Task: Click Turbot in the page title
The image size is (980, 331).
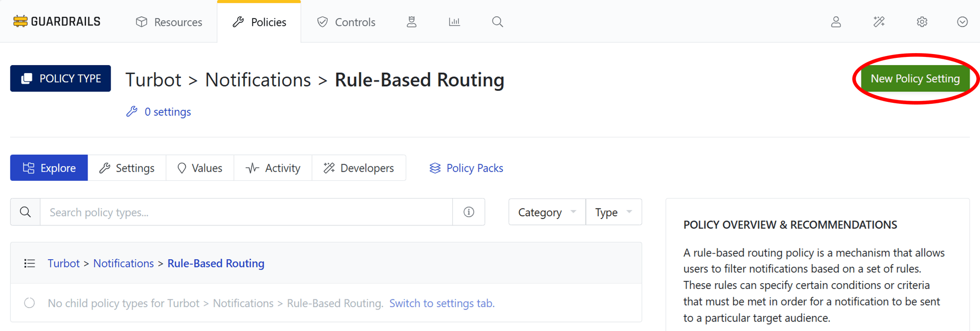Action: coord(153,79)
